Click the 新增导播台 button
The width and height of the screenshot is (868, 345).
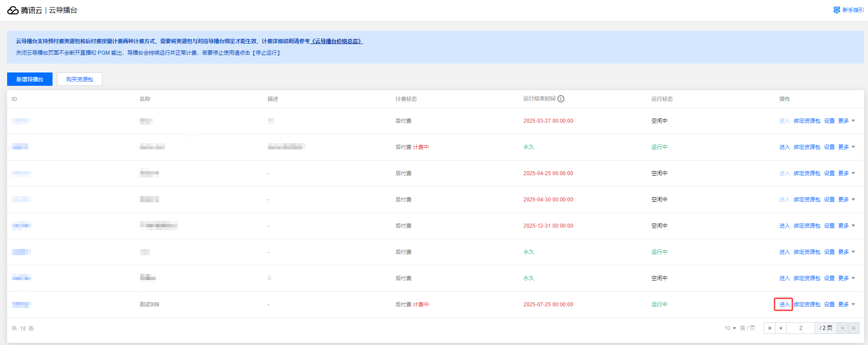tap(30, 79)
